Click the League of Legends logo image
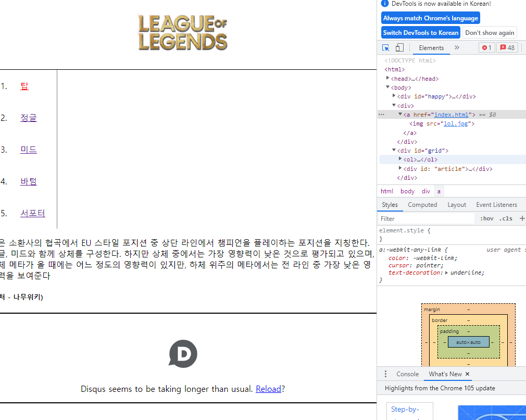 click(x=183, y=32)
